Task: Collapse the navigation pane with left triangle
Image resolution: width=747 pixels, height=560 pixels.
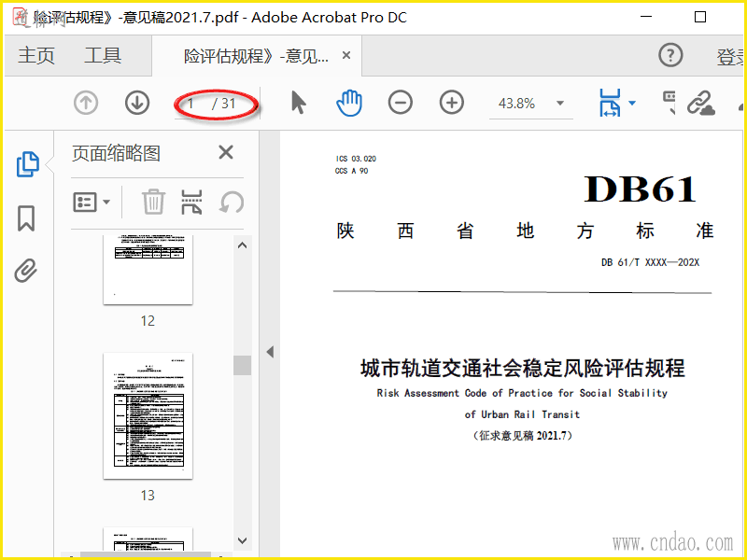Action: pyautogui.click(x=270, y=353)
